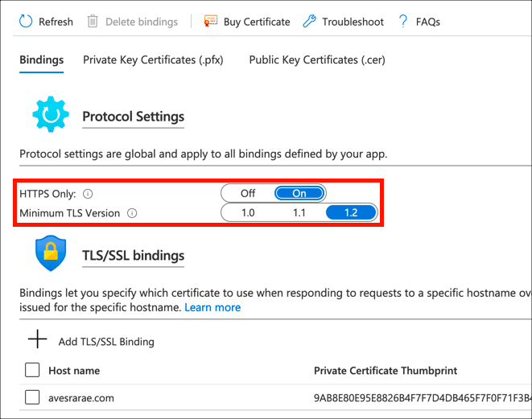Click the FAQs question mark icon
This screenshot has height=419, width=532.
pyautogui.click(x=403, y=22)
